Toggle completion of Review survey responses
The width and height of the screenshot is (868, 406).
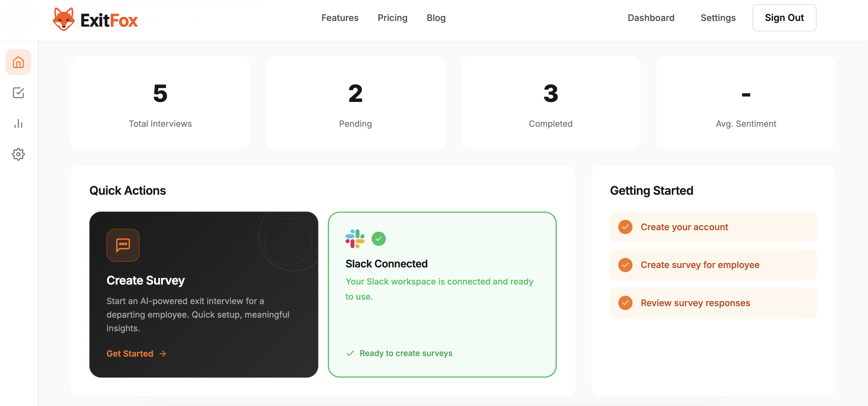[x=625, y=303]
